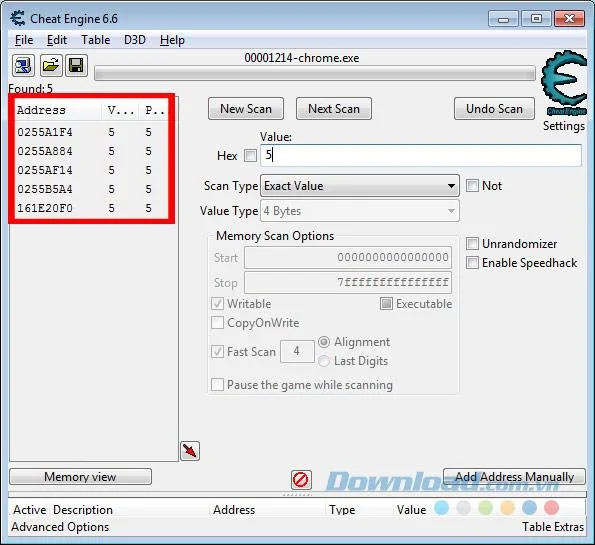Check the Not option
This screenshot has width=595, height=545.
(x=472, y=186)
